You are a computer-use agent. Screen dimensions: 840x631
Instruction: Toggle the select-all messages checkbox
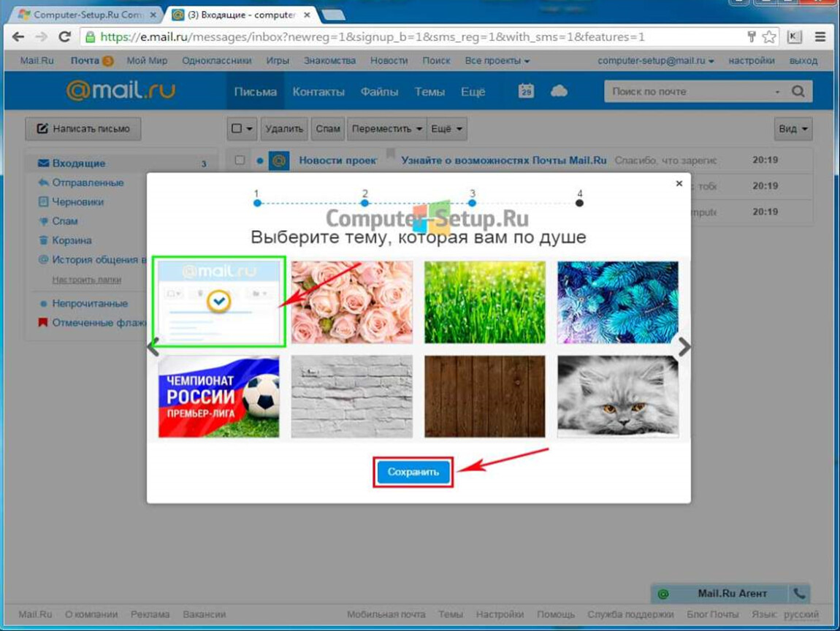pyautogui.click(x=237, y=129)
